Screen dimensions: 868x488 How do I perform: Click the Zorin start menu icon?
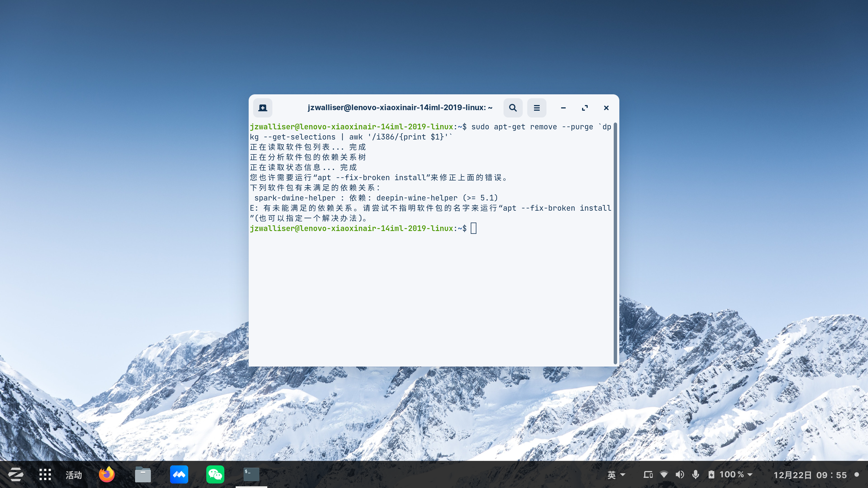click(16, 474)
